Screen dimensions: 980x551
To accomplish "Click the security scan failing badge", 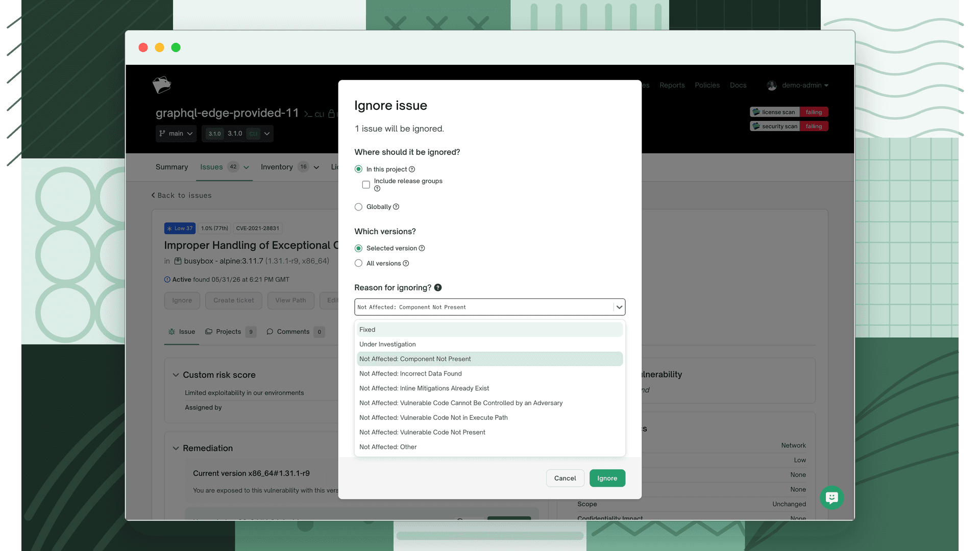I will tap(789, 126).
